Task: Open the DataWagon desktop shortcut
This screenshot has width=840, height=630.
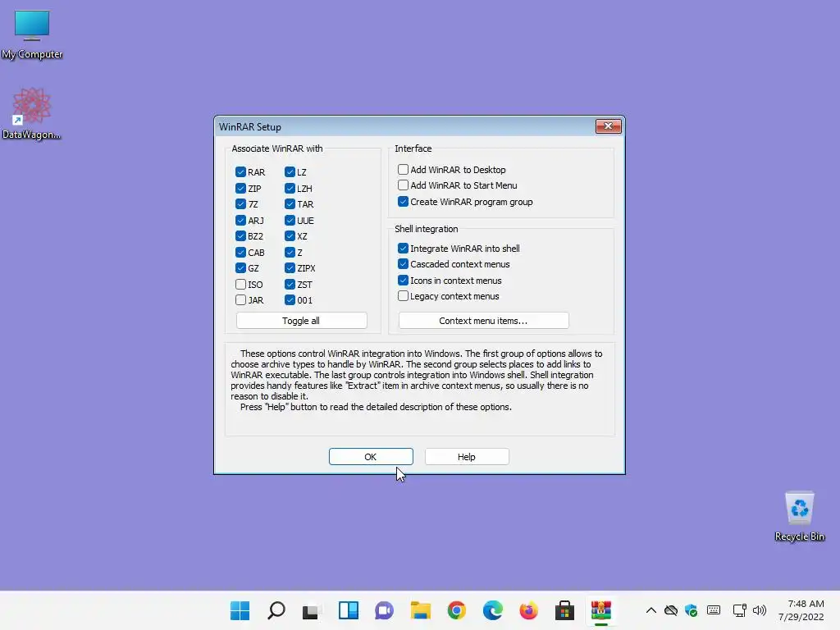Action: pyautogui.click(x=31, y=113)
